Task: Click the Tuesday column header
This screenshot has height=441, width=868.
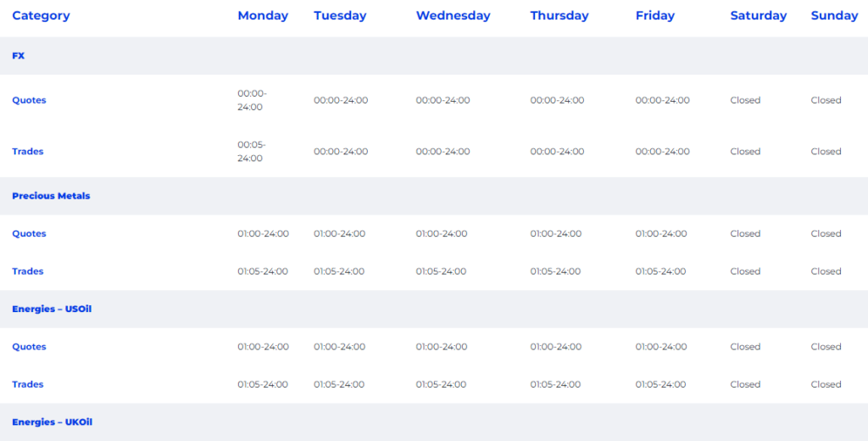Action: click(x=340, y=15)
